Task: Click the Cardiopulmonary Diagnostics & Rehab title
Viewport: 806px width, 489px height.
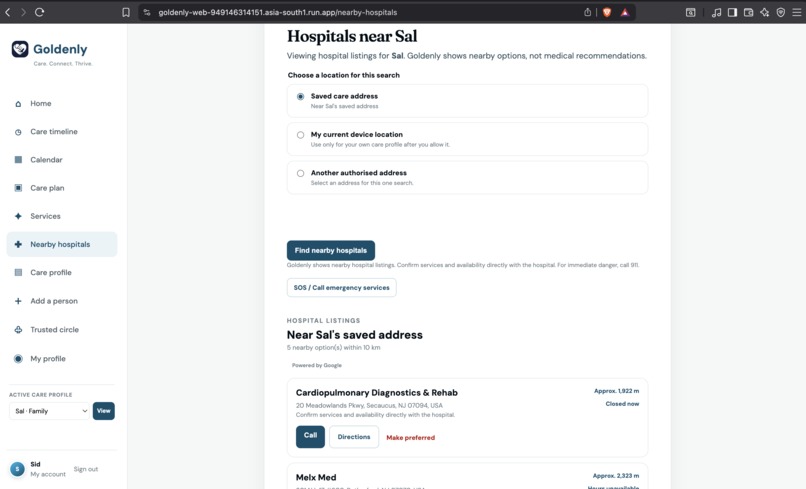Action: tap(376, 393)
